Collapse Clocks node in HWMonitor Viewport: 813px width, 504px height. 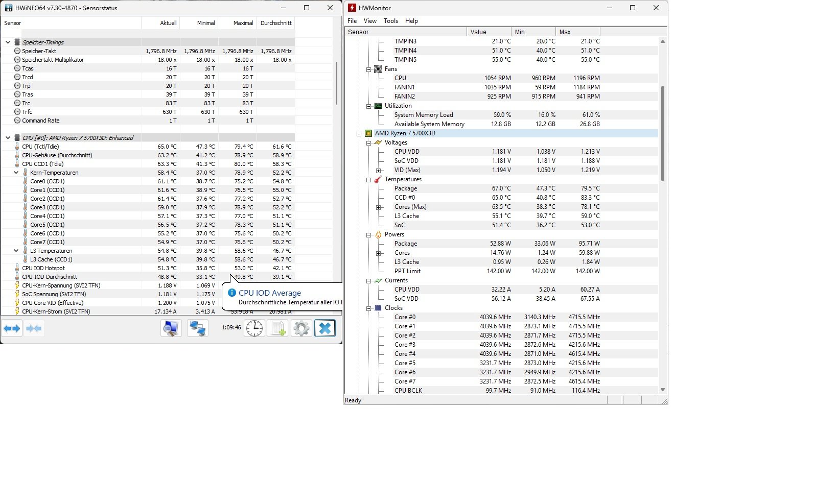(368, 308)
